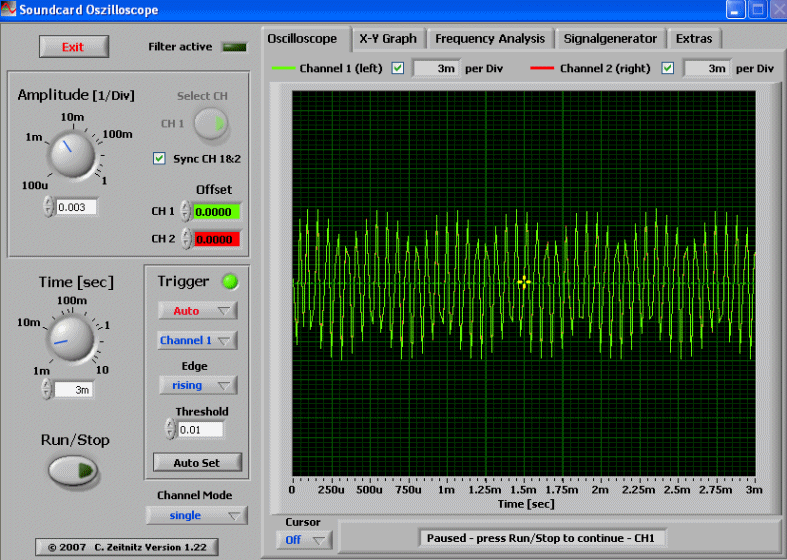Screen dimensions: 787x560
Task: Click the CH 1 offset stepper
Action: tap(186, 211)
